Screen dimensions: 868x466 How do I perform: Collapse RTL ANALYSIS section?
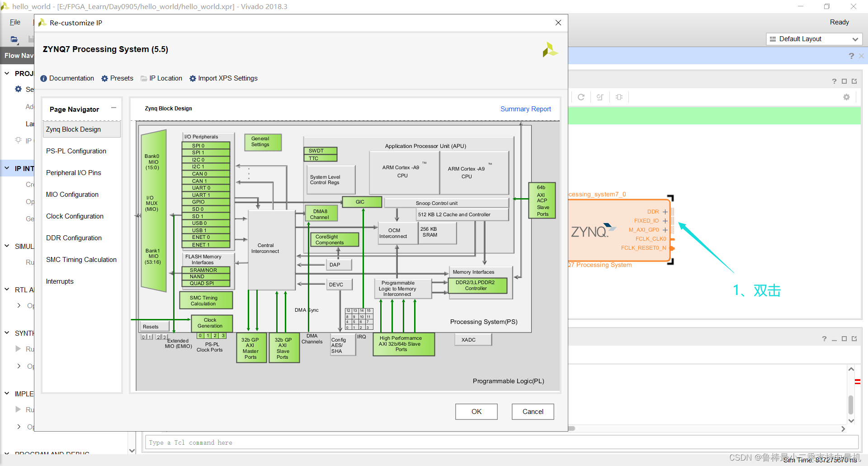click(7, 290)
